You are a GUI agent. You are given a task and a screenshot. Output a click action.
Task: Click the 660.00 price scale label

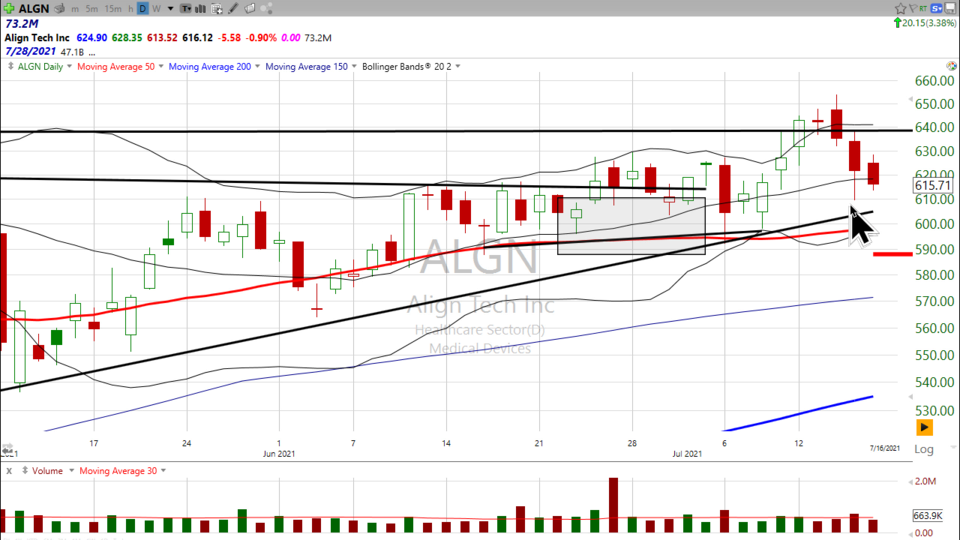coord(934,81)
